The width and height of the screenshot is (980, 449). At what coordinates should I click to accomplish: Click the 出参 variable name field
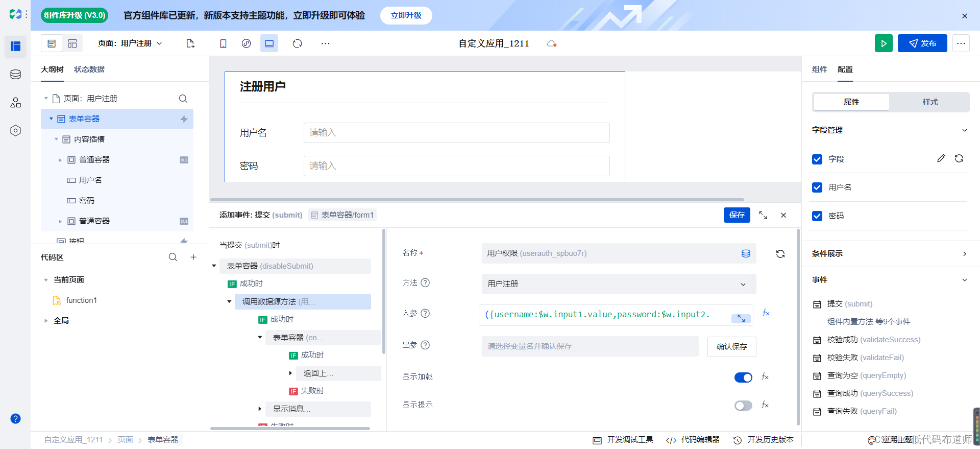pyautogui.click(x=590, y=346)
